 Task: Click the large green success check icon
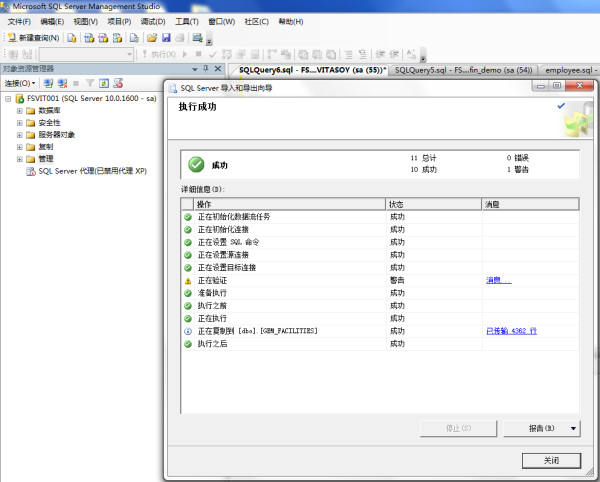(x=196, y=164)
